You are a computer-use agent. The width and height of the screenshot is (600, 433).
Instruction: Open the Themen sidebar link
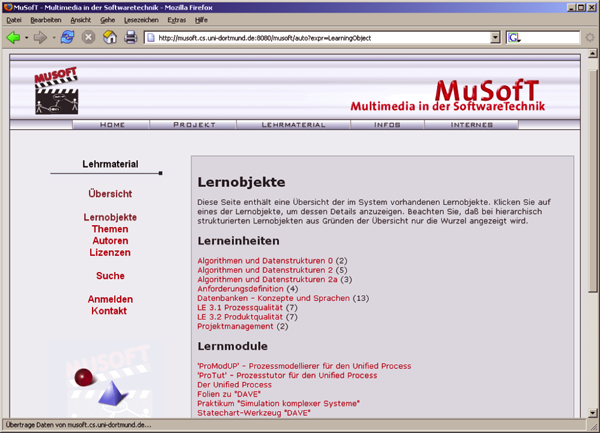[x=110, y=229]
